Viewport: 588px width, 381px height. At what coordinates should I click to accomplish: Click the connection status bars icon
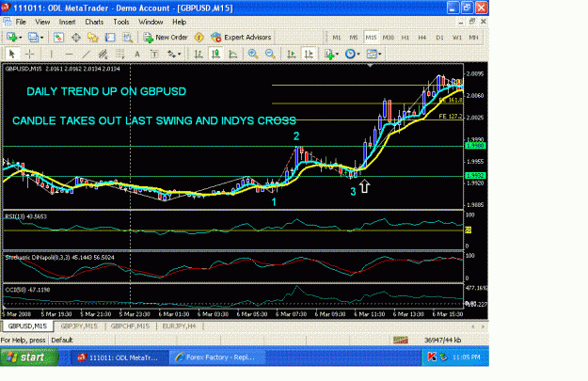(401, 341)
